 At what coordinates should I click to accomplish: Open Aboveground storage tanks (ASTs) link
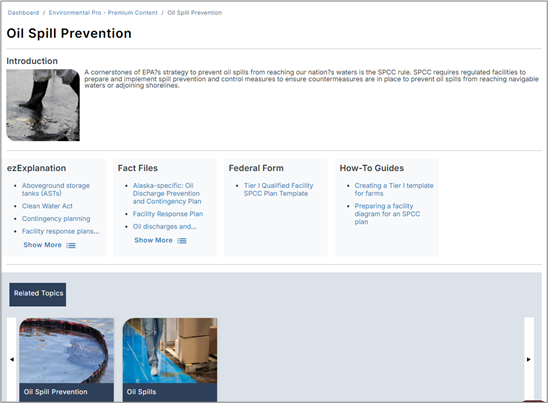56,189
